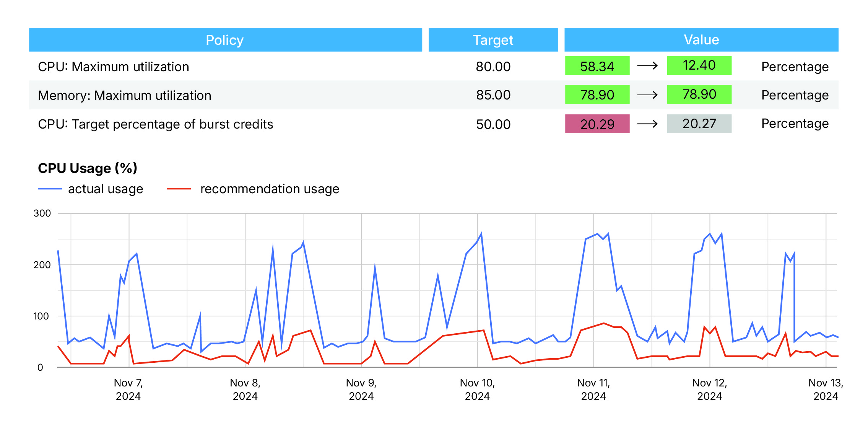Click the right 78.90 value cell
Viewport: 868px width, 427px height.
(699, 95)
